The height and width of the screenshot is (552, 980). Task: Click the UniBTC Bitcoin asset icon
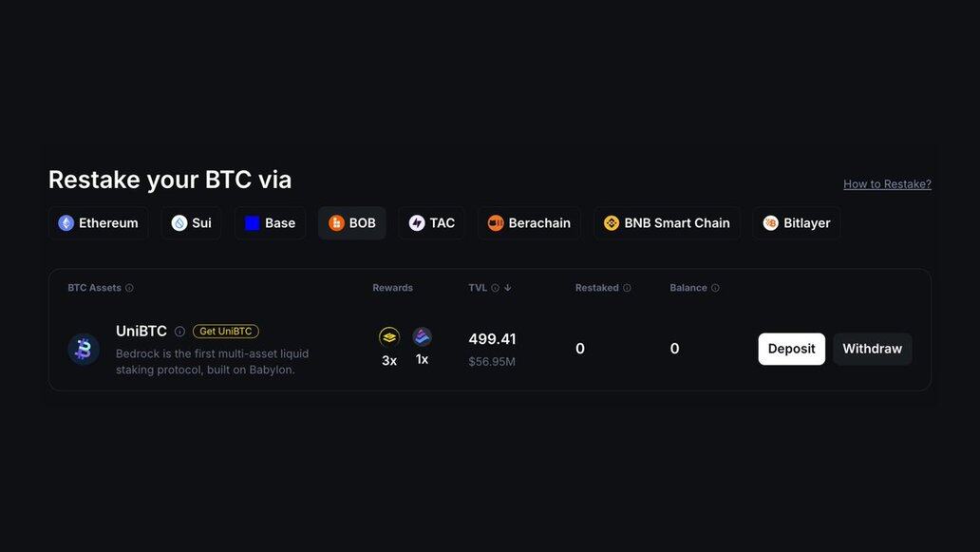84,350
